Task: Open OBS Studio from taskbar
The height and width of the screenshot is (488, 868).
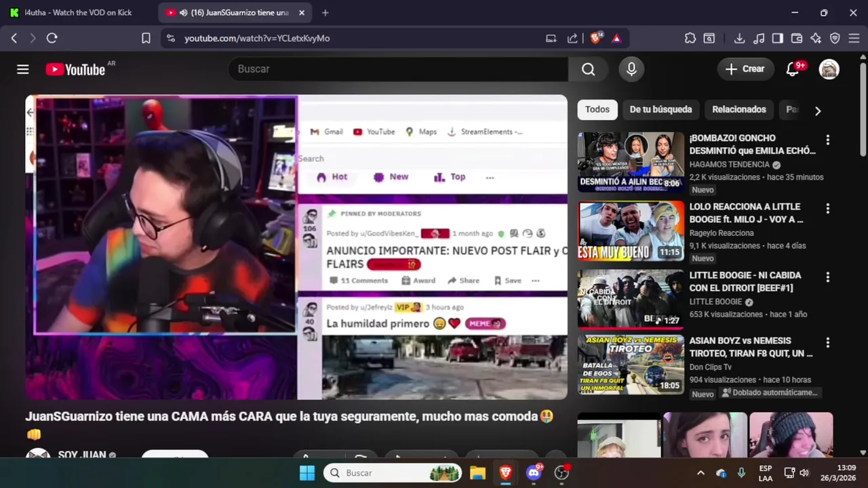Action: tap(561, 473)
